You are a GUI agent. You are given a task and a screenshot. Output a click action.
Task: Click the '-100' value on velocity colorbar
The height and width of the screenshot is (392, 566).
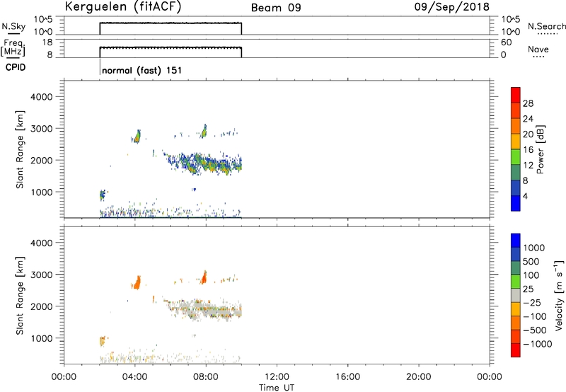(x=535, y=316)
